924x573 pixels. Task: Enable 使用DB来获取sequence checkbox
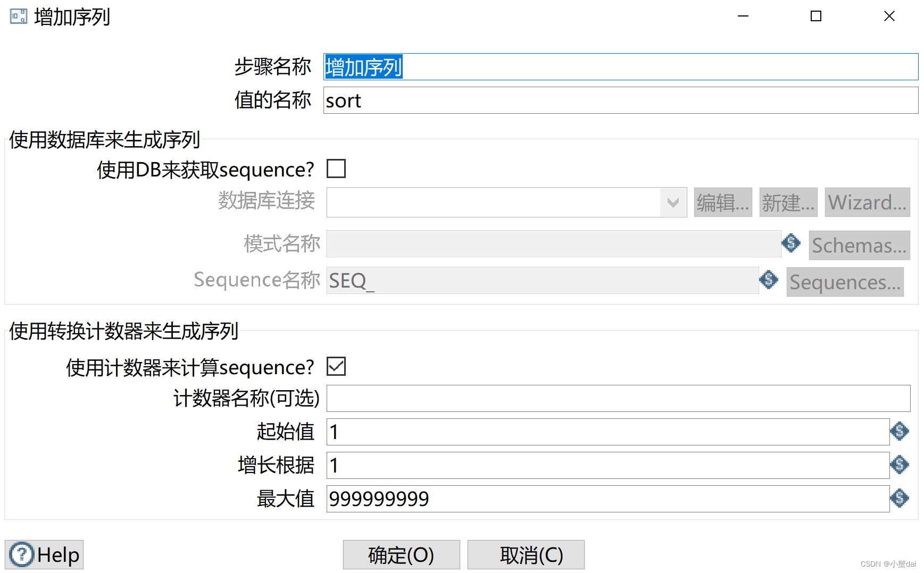336,168
